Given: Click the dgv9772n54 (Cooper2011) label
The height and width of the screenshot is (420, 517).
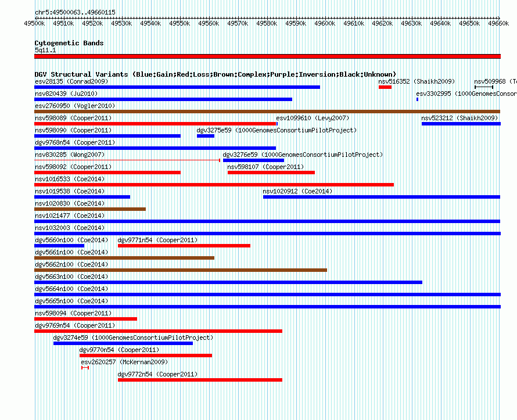Looking at the screenshot, I should (x=157, y=374).
